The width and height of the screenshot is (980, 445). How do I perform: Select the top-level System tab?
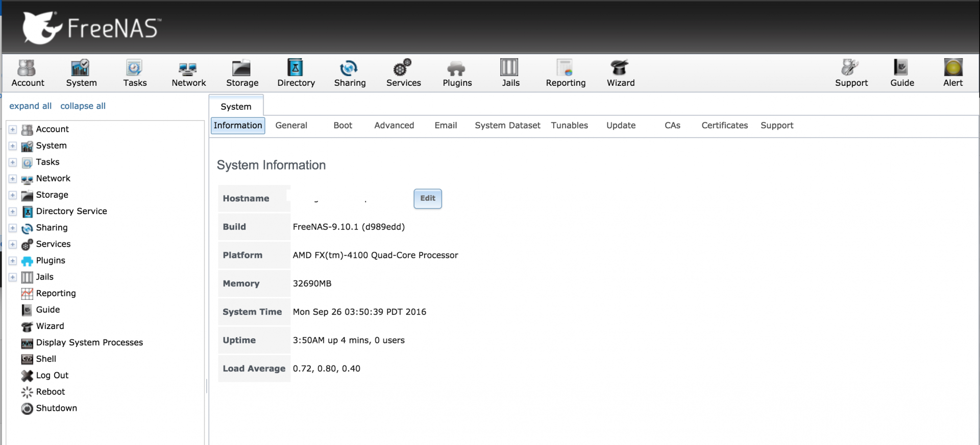[x=236, y=106]
